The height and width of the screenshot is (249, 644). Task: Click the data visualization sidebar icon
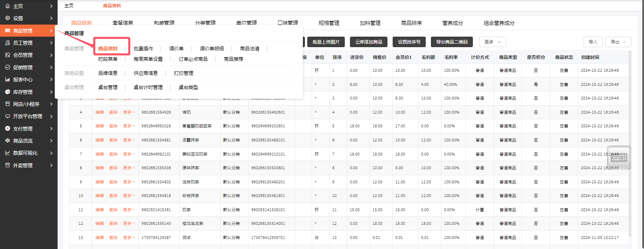[x=7, y=153]
